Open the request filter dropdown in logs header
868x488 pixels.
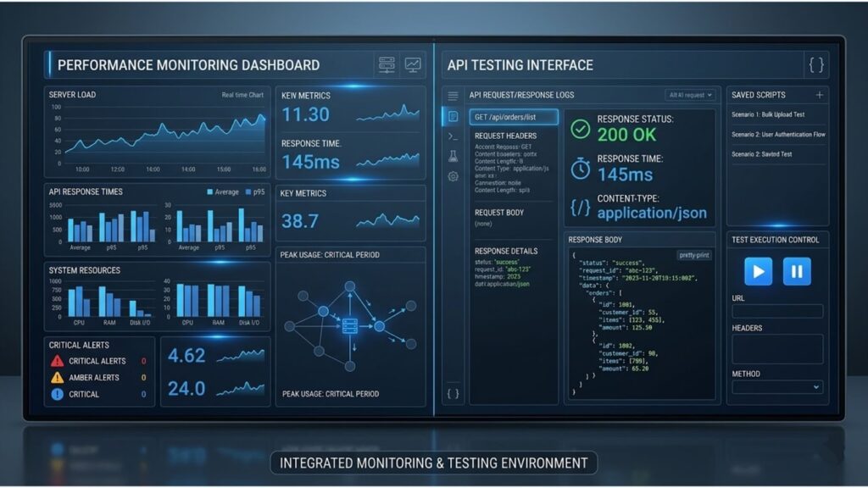click(690, 95)
